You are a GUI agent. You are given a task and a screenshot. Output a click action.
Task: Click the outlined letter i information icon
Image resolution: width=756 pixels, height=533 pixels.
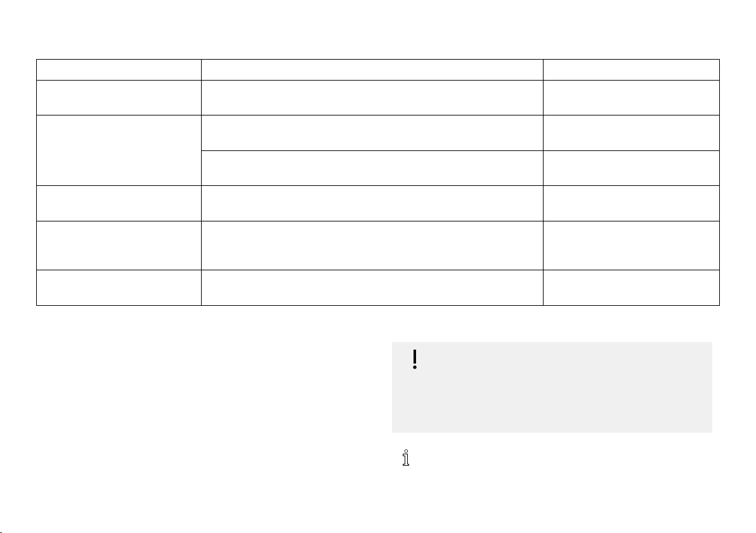click(406, 457)
